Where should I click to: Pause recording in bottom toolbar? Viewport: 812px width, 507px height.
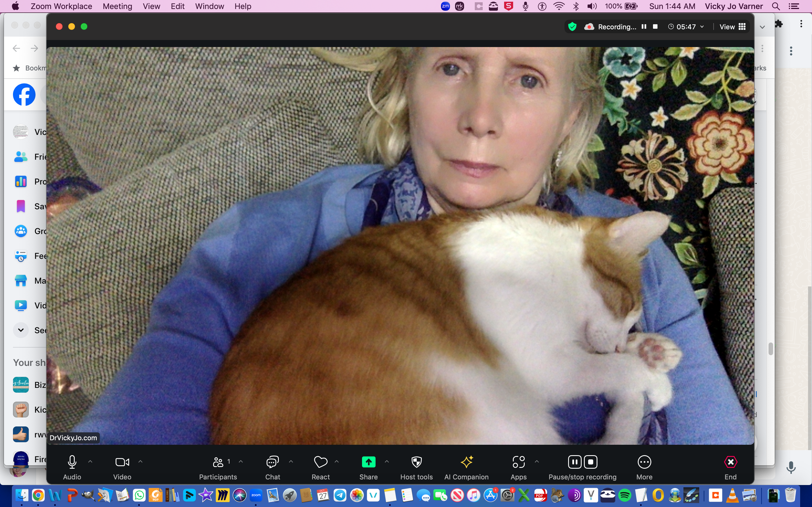[x=574, y=462]
